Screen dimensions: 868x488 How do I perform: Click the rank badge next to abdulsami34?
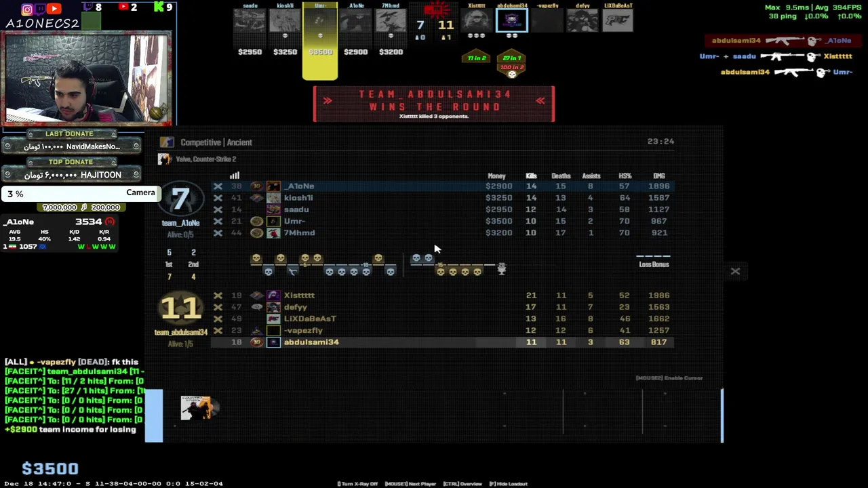[x=256, y=342]
